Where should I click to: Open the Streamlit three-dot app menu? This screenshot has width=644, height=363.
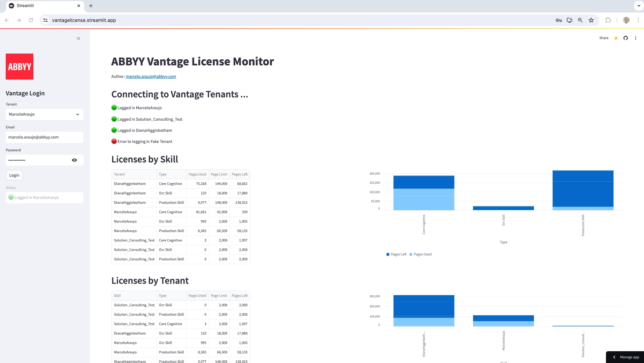point(636,38)
